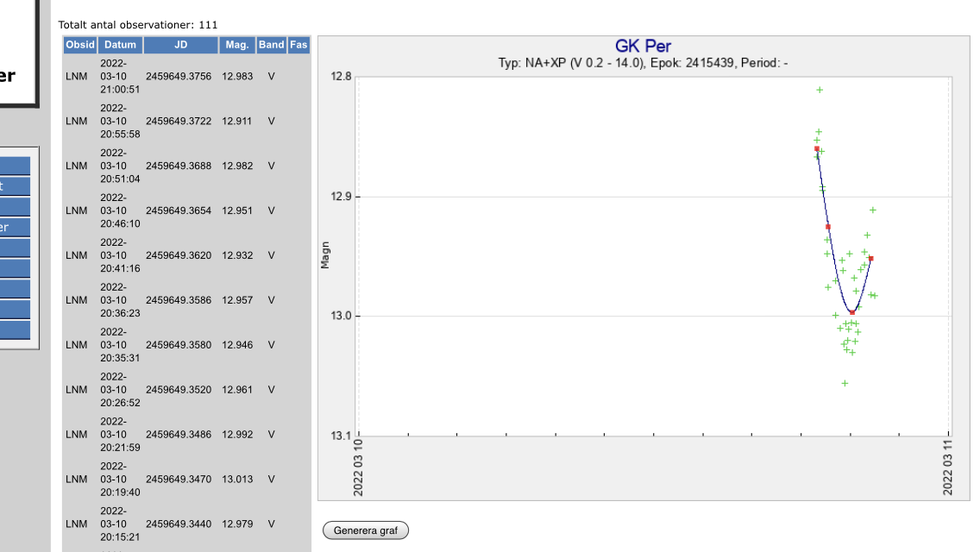Click the date cell ending 20:55:58
Viewport: 980px width, 552px height.
point(114,122)
